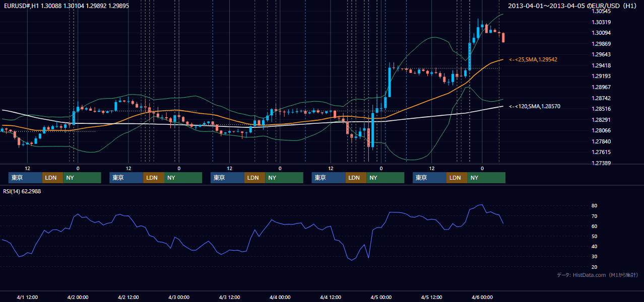Click RSI scale level 60
Viewport: 644px width, 302px height.
coord(595,226)
